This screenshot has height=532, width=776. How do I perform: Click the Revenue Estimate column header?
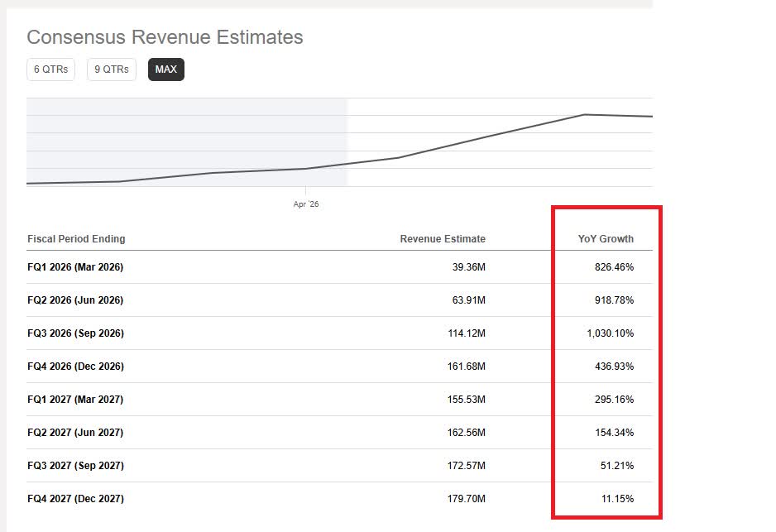tap(443, 239)
